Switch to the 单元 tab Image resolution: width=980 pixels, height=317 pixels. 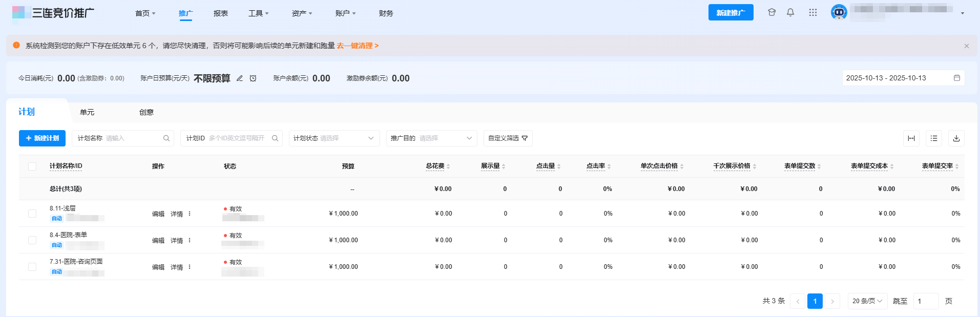click(87, 112)
